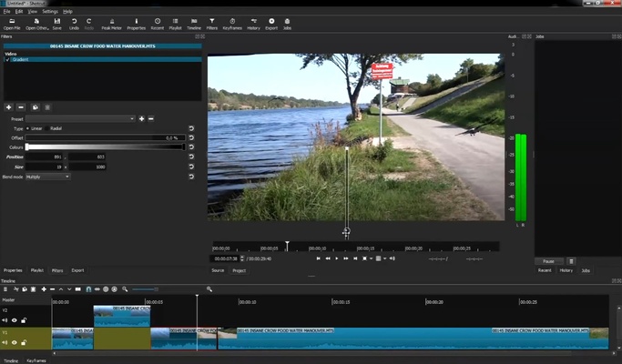This screenshot has width=622, height=364.
Task: Open player zoom dropdown arrow
Action: tap(371, 258)
